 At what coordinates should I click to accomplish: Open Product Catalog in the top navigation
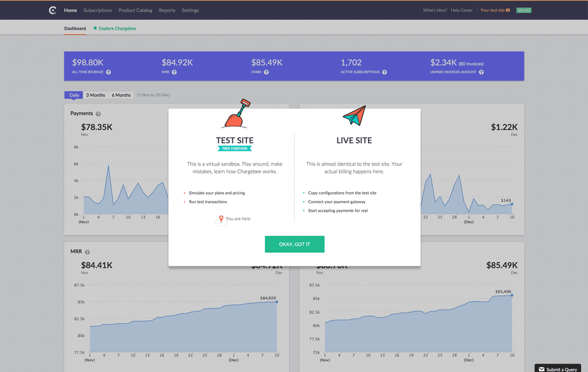pyautogui.click(x=135, y=10)
